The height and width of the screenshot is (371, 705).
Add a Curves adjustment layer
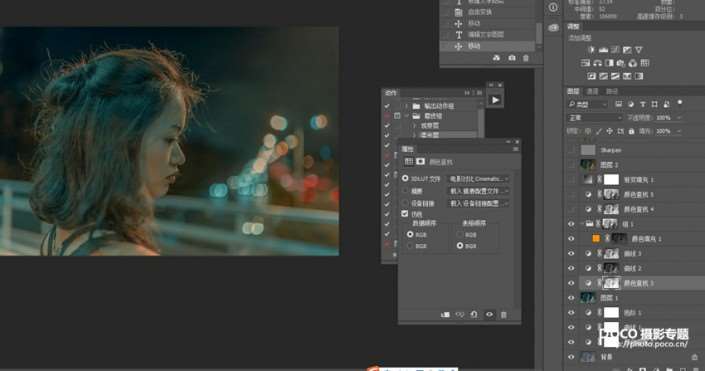(616, 50)
